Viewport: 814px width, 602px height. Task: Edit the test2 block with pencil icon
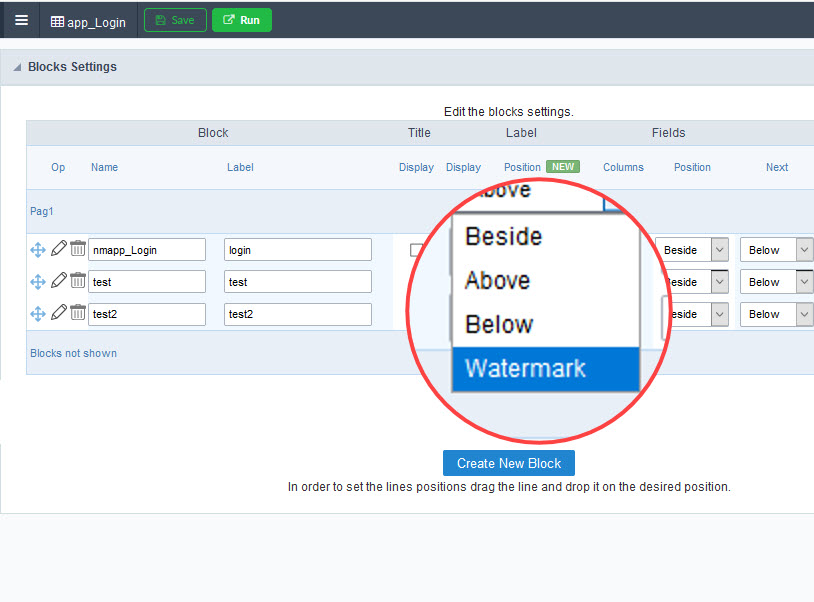(x=59, y=312)
